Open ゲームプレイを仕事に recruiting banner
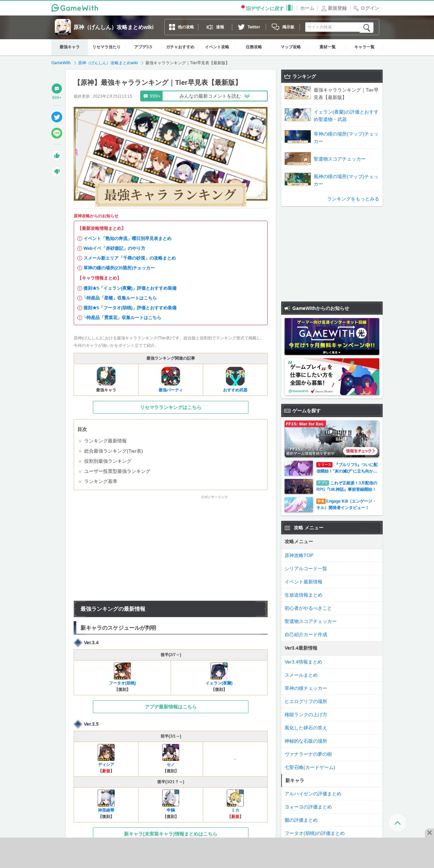Screen dimensions: 434x868 coord(332,377)
